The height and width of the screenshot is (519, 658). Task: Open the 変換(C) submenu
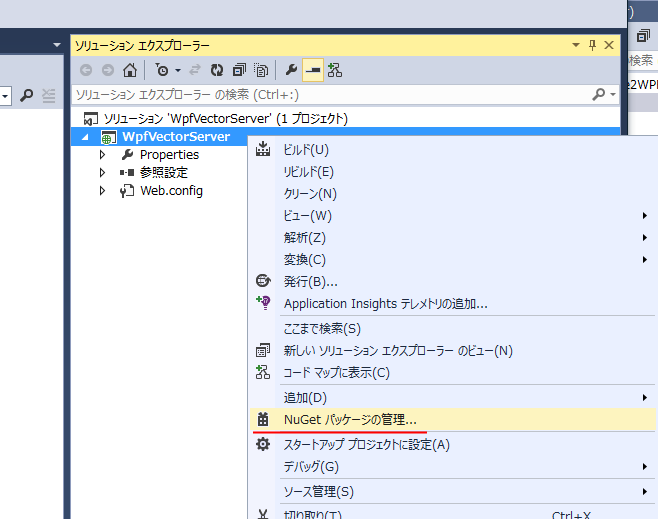tap(453, 260)
